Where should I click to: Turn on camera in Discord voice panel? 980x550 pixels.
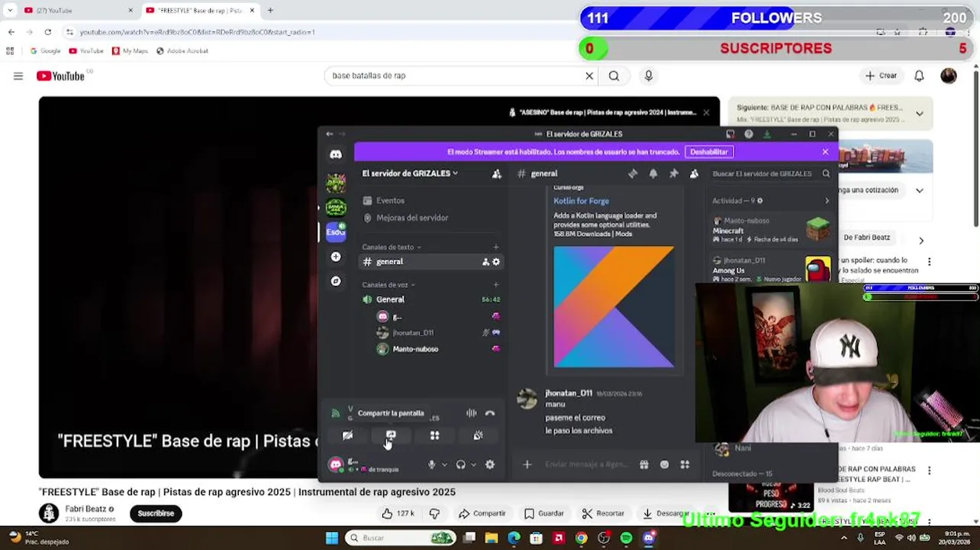coord(347,435)
